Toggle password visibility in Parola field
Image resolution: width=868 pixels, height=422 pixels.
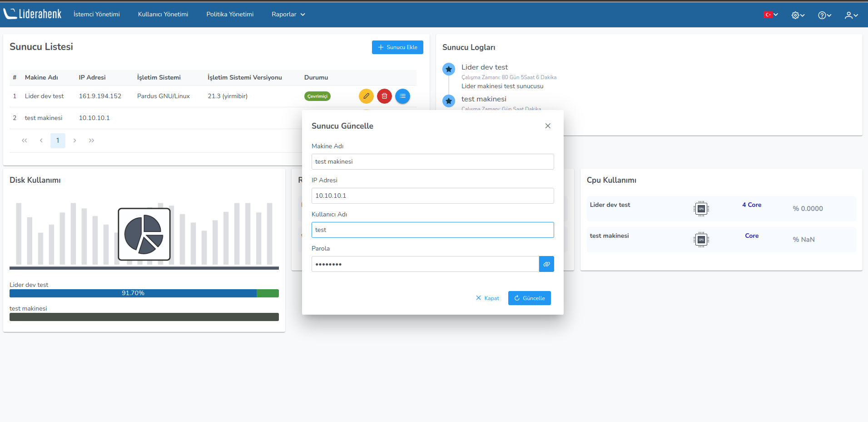point(546,264)
